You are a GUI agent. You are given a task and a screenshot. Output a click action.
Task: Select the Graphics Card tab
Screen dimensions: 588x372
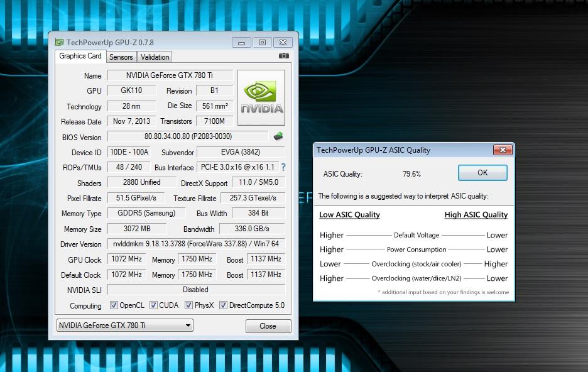coord(80,56)
